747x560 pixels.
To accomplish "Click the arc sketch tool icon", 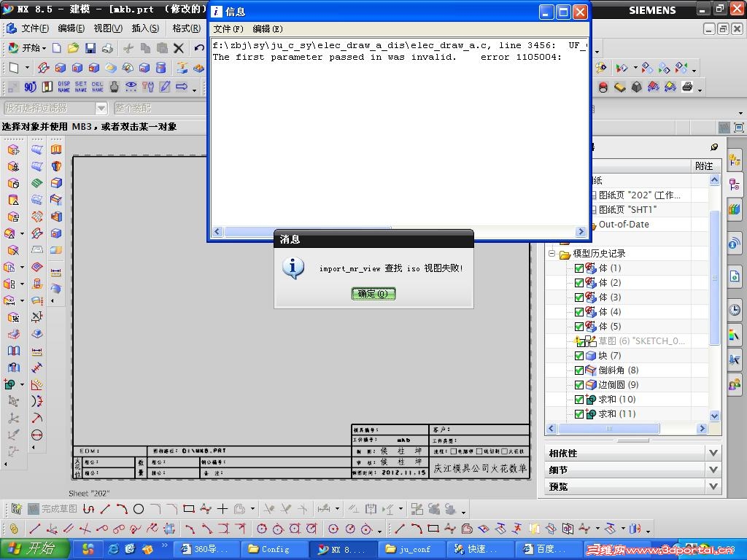I will coord(122,509).
